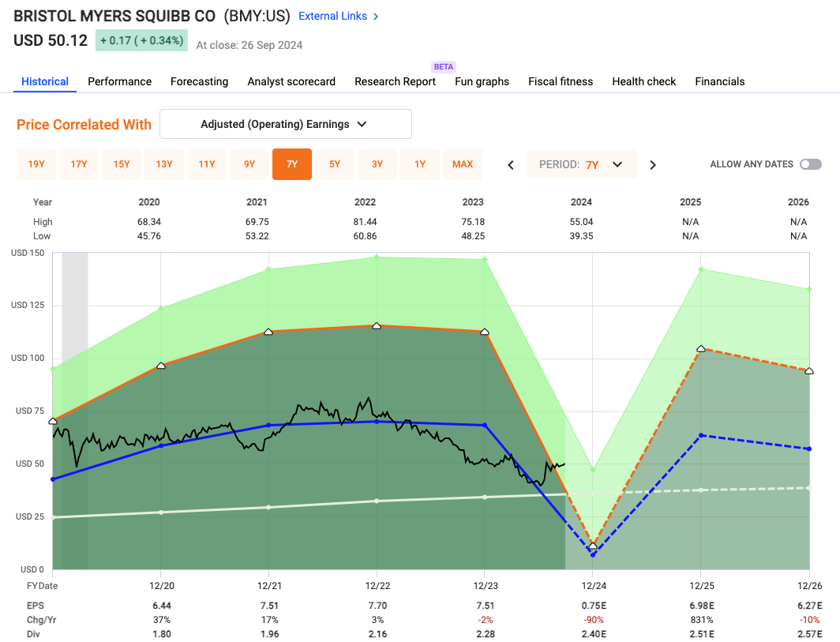
Task: Select the 1Y time range button
Action: pos(420,164)
